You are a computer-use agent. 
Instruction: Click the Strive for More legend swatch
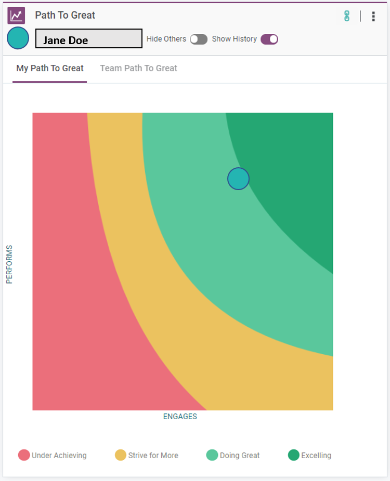120,455
